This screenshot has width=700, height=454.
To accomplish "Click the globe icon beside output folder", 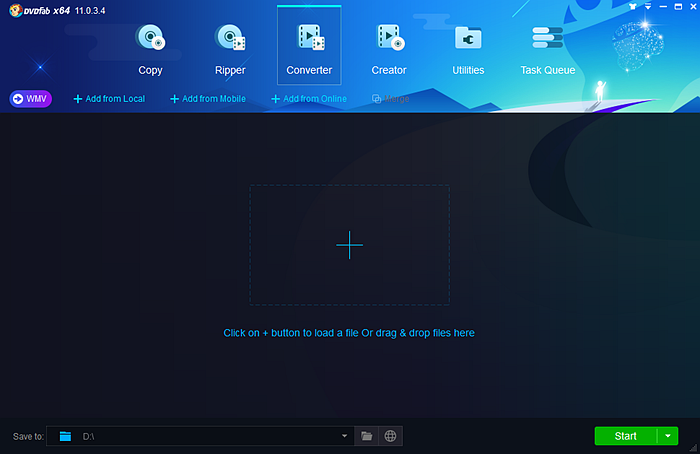I will tap(391, 436).
